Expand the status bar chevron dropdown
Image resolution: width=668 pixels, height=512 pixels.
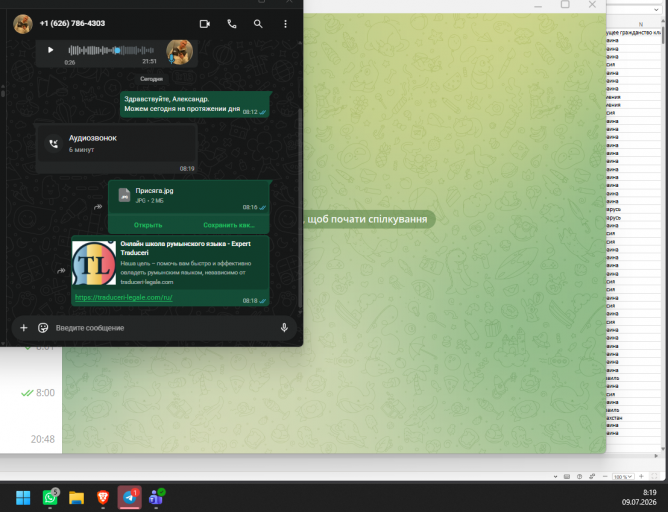tap(555, 477)
